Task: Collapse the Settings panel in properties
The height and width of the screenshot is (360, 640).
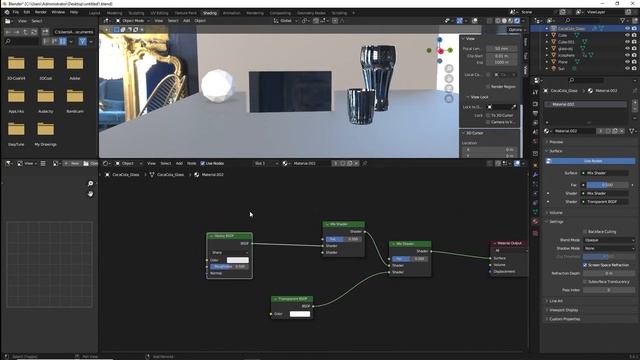Action: tap(556, 222)
